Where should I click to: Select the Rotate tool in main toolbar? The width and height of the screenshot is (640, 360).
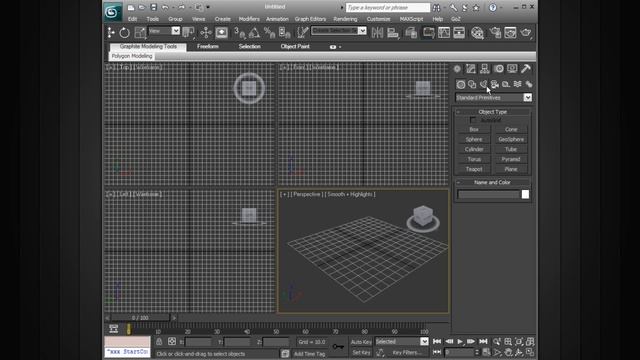point(124,33)
